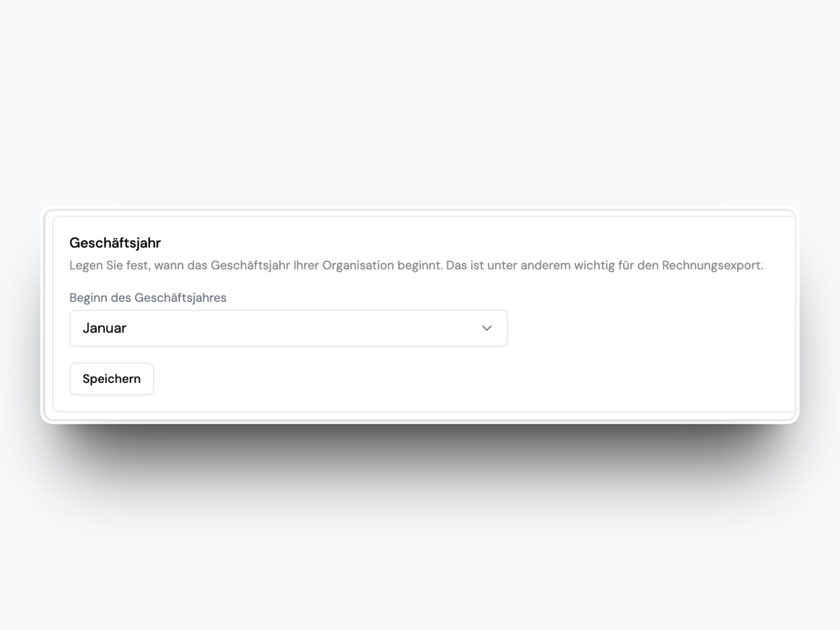Click the sentence starting with Das ist
The width and height of the screenshot is (840, 630).
[x=604, y=266]
